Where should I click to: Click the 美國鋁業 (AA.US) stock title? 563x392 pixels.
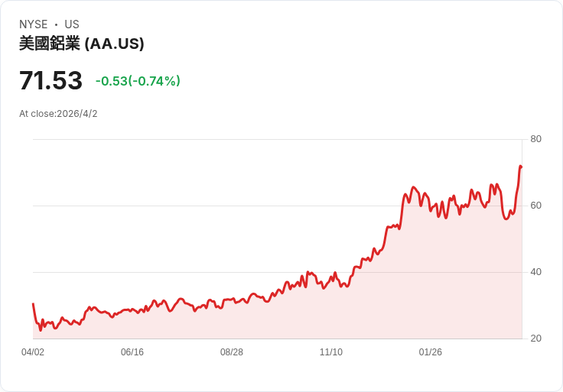82,44
